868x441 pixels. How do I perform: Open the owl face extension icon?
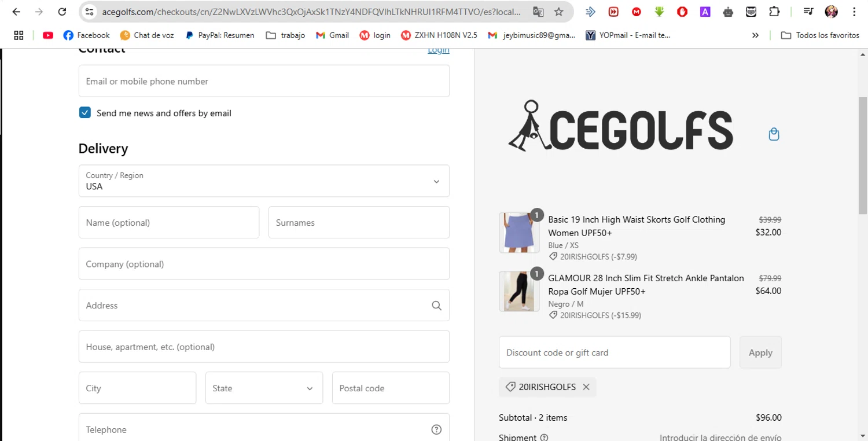751,12
